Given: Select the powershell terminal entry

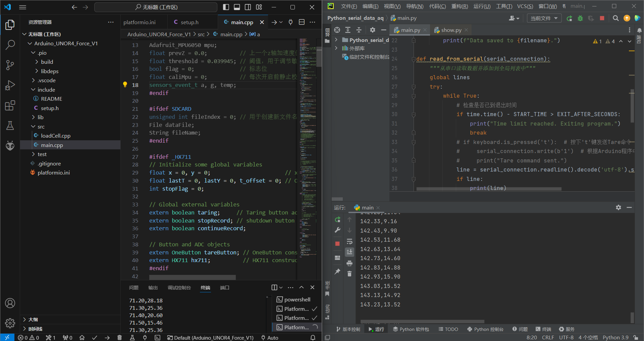Looking at the screenshot, I should click(x=297, y=299).
